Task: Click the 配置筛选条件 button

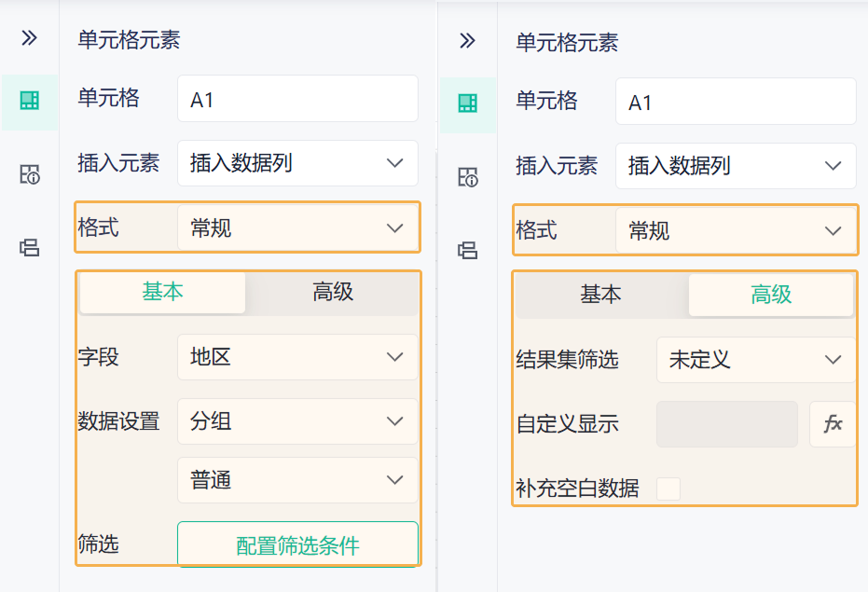Action: (297, 545)
